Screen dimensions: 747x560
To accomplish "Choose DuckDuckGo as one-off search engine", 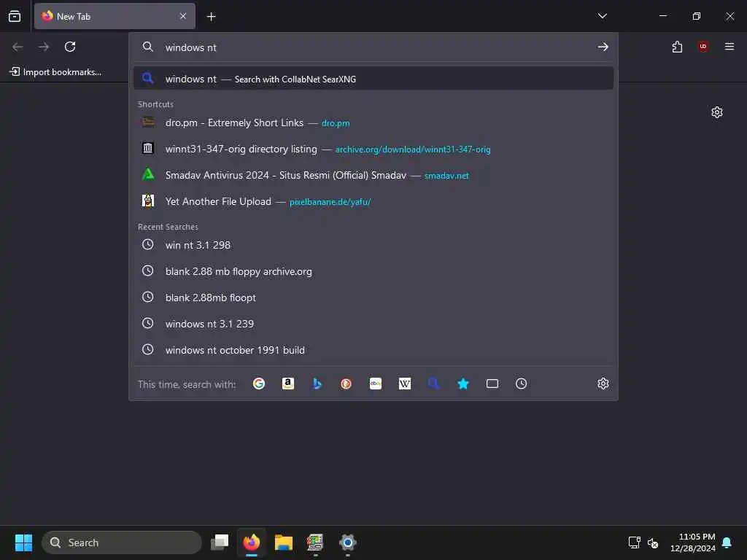I will (x=347, y=384).
